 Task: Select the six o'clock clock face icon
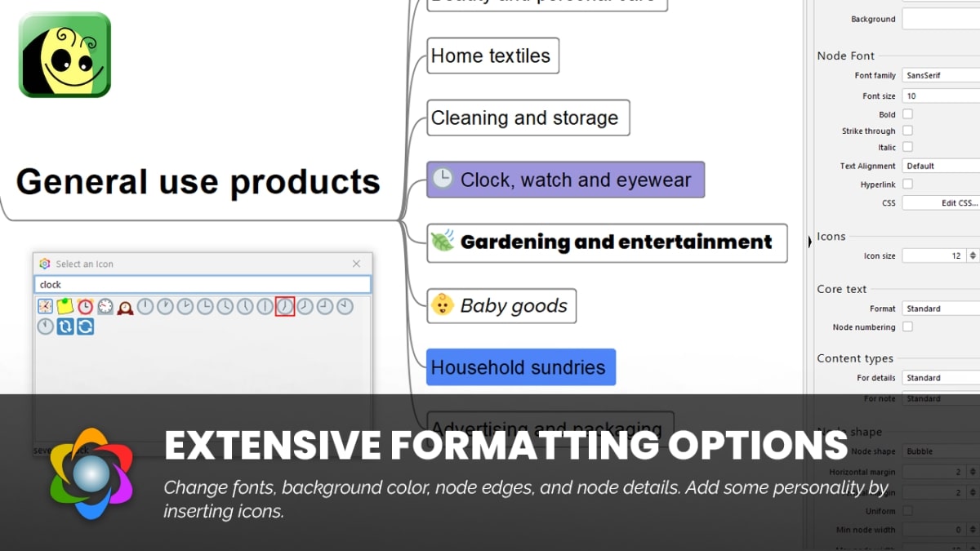click(x=265, y=307)
